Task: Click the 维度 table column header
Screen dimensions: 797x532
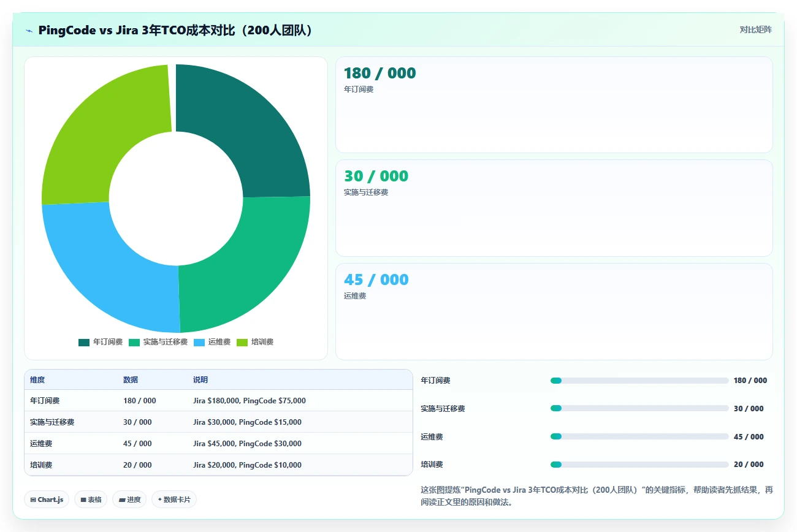Action: click(x=37, y=380)
